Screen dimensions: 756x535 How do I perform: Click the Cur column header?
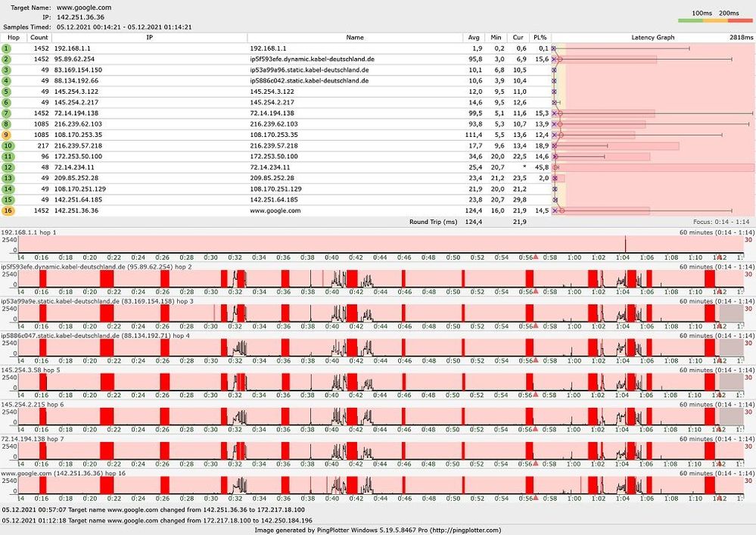point(518,38)
